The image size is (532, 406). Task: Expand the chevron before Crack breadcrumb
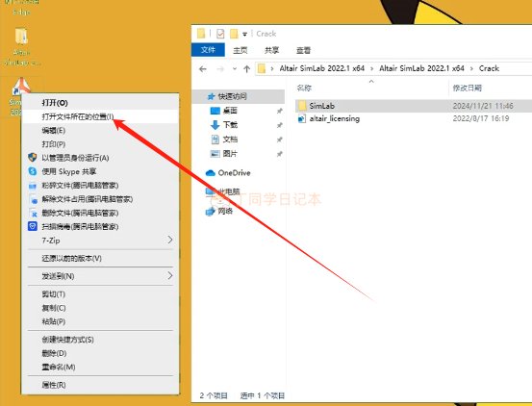[471, 69]
